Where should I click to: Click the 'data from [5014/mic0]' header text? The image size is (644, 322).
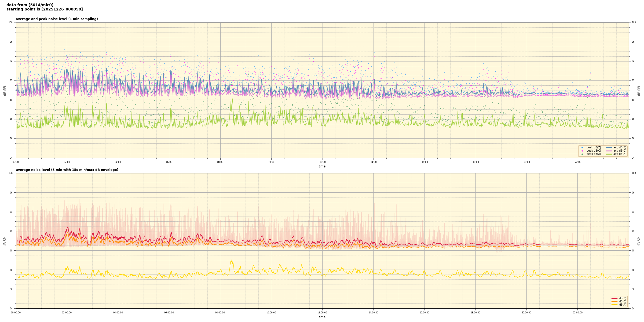pos(30,5)
